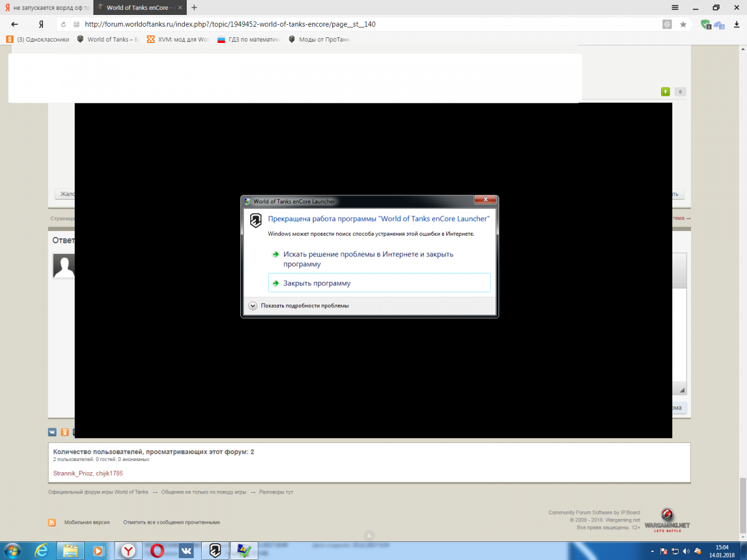The width and height of the screenshot is (747, 560).
Task: Click the Wargaming.net logo in footer
Action: click(x=667, y=520)
